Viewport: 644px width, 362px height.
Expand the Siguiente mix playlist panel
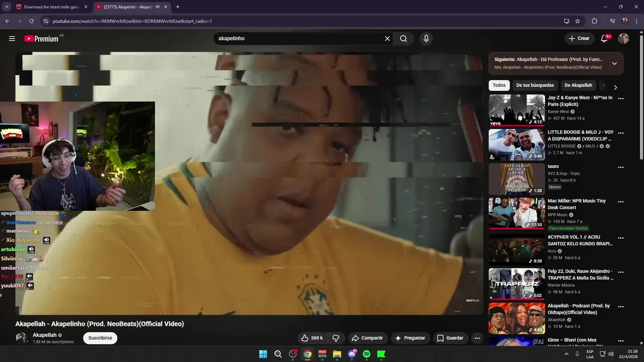tap(614, 63)
